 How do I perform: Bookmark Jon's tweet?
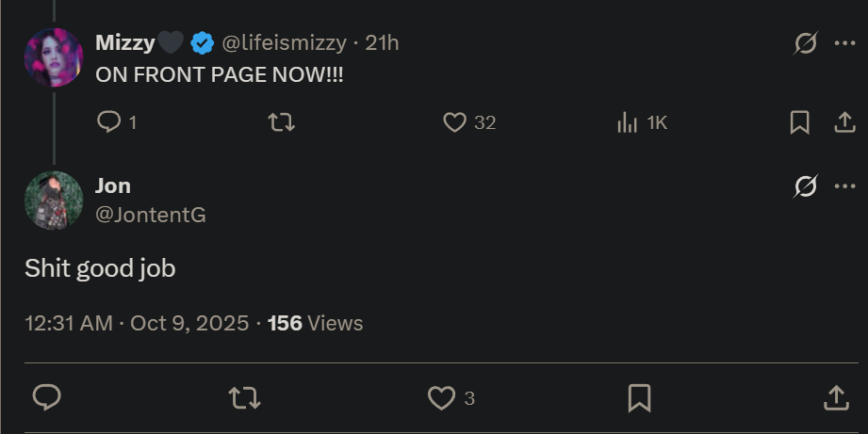pyautogui.click(x=639, y=398)
